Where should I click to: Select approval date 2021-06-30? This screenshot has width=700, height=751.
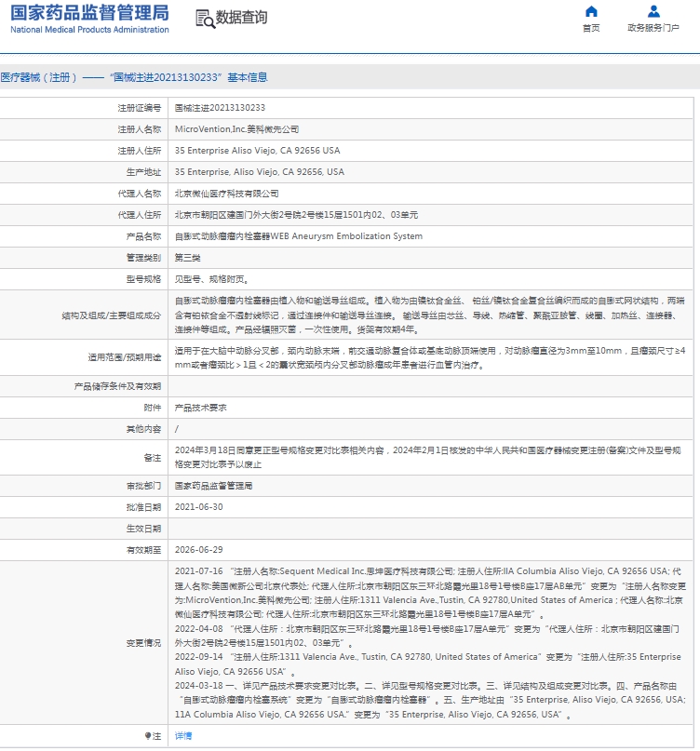199,507
